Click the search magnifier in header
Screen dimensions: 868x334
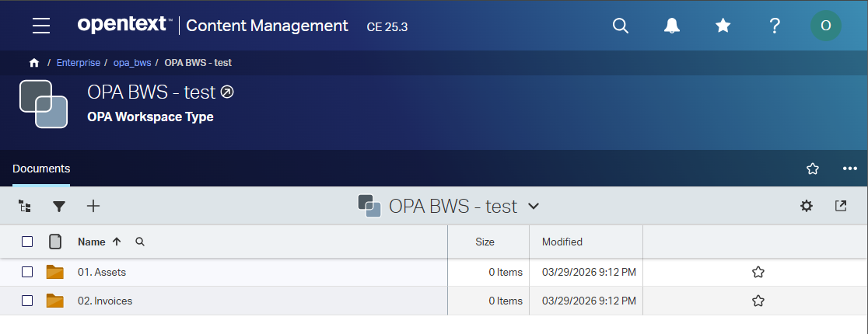[621, 26]
